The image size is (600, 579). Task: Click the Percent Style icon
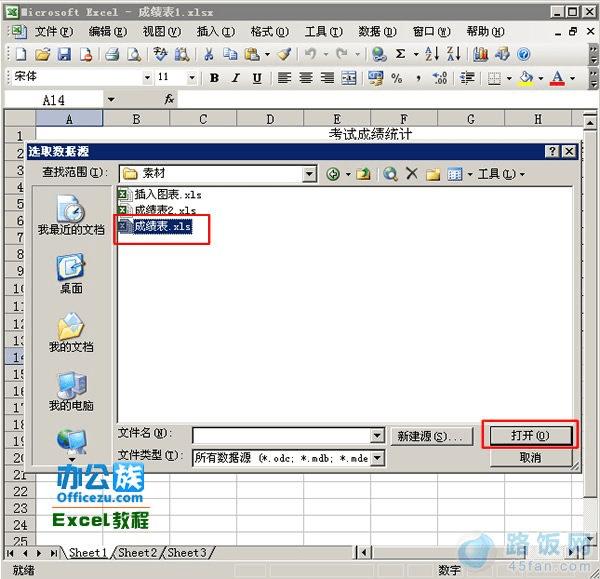pyautogui.click(x=396, y=78)
